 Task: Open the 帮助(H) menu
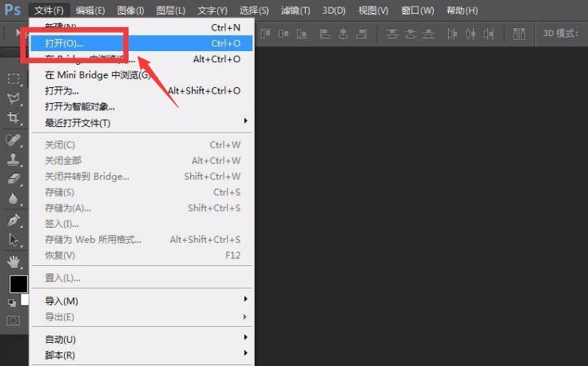[462, 10]
